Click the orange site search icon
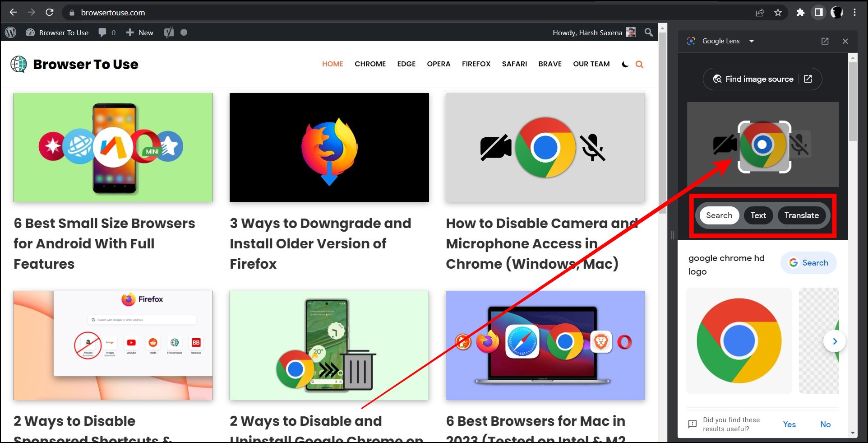 point(639,65)
